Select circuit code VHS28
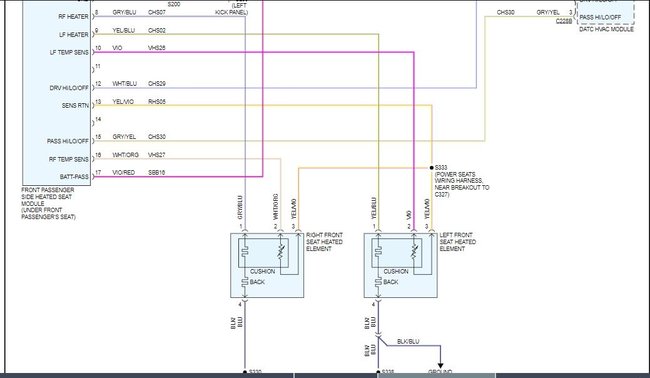Viewport: 650px width, 378px height. click(157, 48)
